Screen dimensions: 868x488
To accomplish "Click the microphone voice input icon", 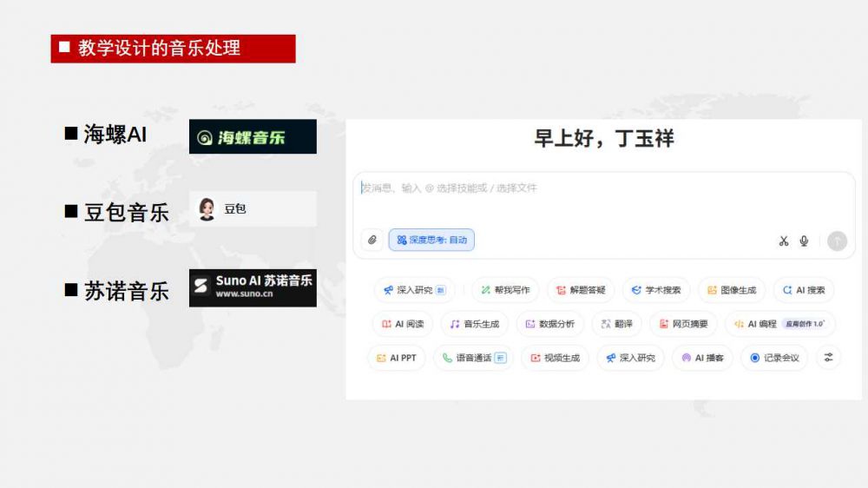I will (805, 241).
